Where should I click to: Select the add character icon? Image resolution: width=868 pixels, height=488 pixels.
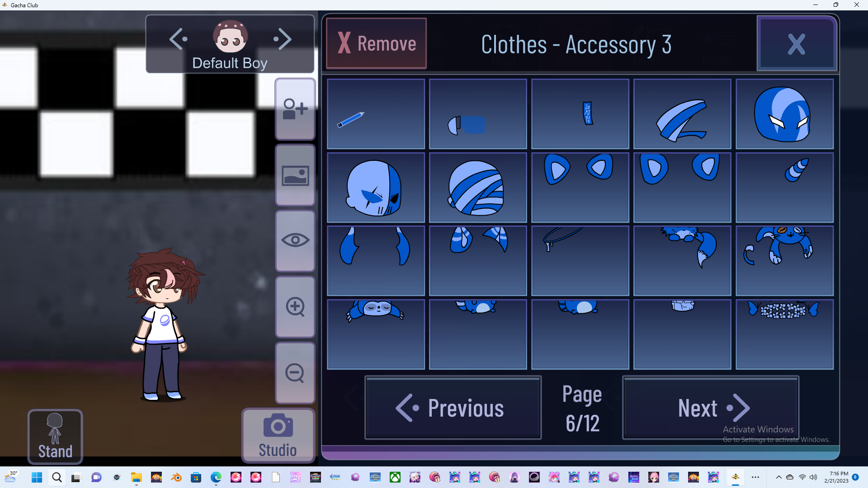tap(295, 108)
